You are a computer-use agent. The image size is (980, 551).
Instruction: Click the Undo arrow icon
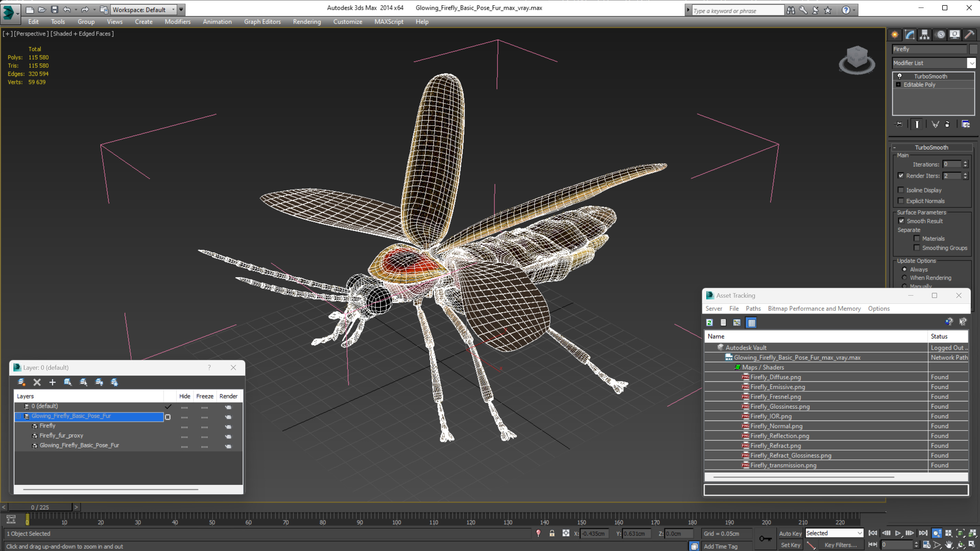[x=67, y=10]
